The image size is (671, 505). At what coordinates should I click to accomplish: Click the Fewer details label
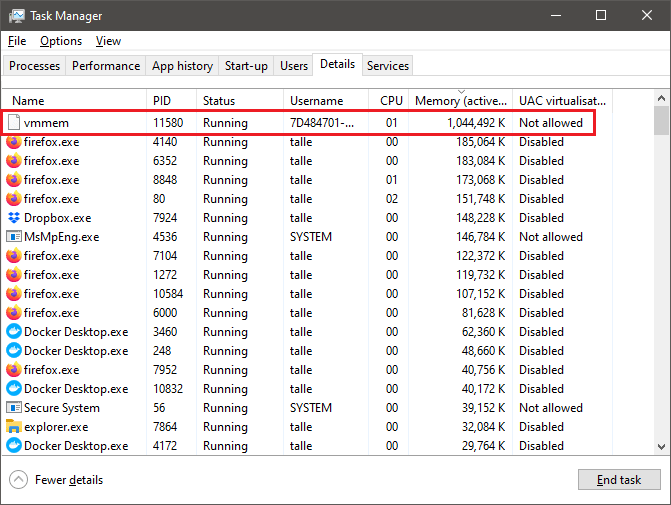[x=69, y=480]
